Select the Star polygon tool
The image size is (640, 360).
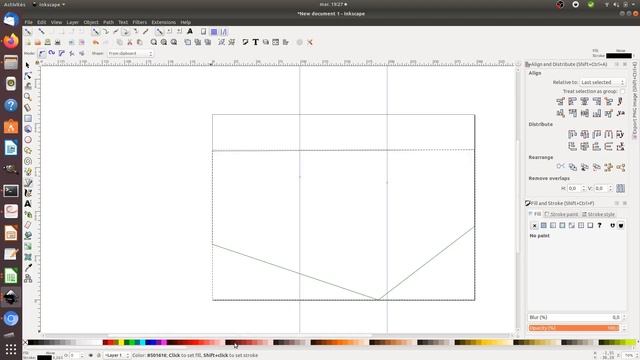tap(28, 150)
